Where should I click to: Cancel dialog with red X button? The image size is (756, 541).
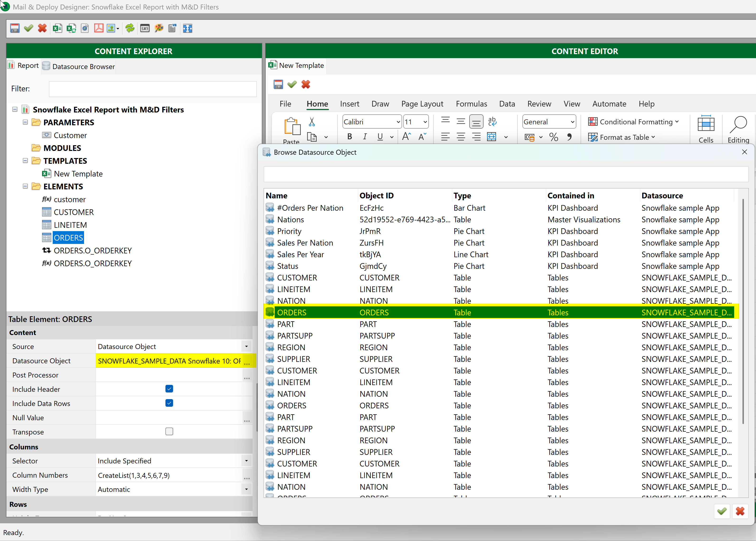coord(740,511)
